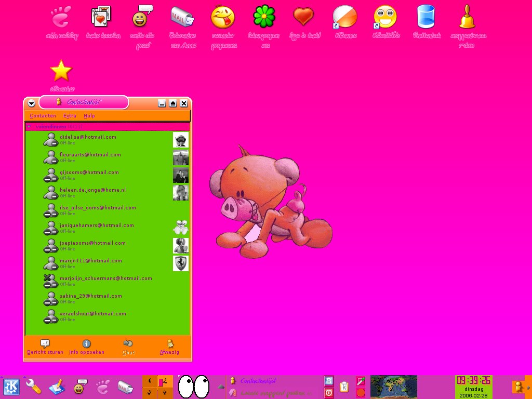Screen dimensions: 532x399
Task: Select contact sabine_29@hotmail.com
Action: [x=108, y=299]
